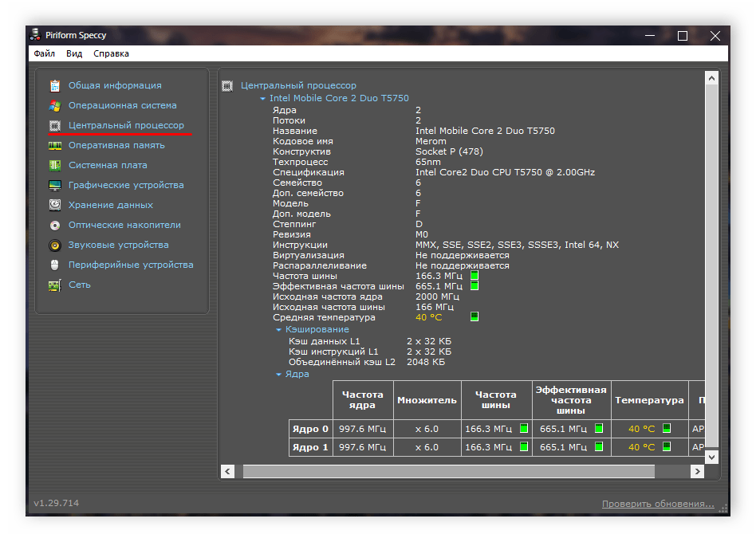Click the Ядро 1 row label
Screen dimensions: 756x542
310,447
